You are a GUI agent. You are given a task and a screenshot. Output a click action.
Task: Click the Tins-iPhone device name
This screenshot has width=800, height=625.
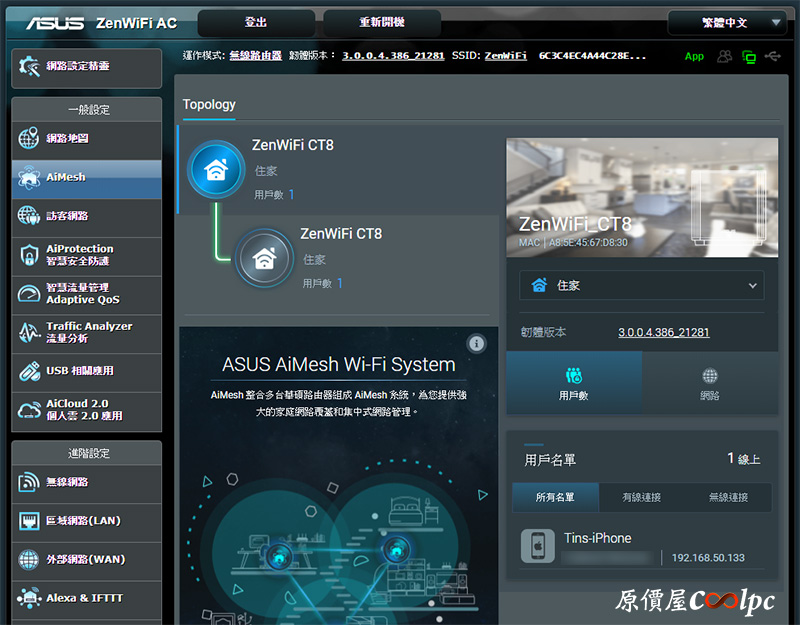pos(597,538)
